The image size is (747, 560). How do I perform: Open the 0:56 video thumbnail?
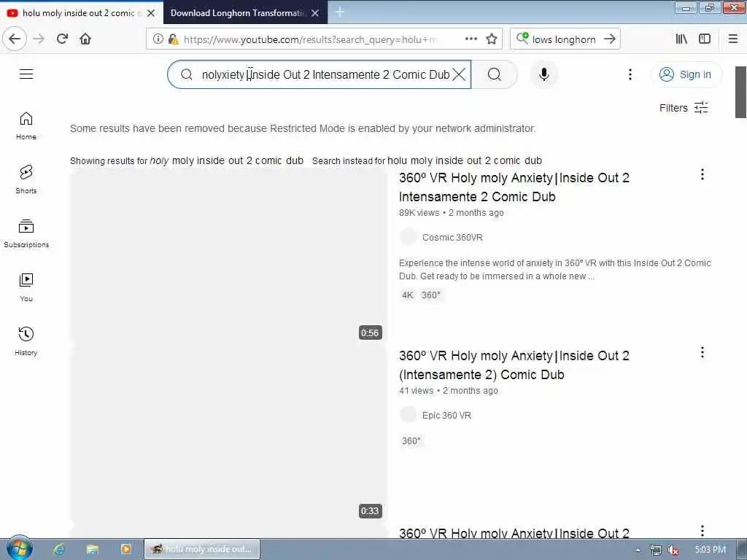228,256
